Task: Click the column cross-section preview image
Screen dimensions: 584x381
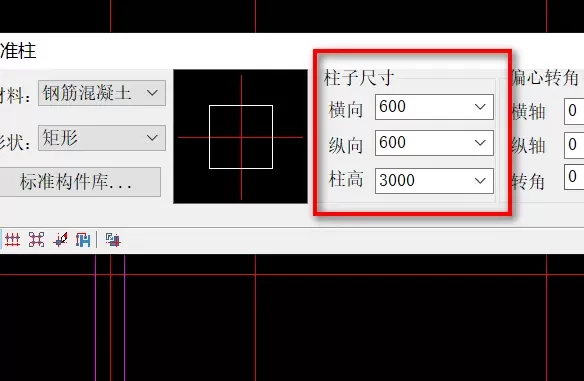Action: coord(241,136)
